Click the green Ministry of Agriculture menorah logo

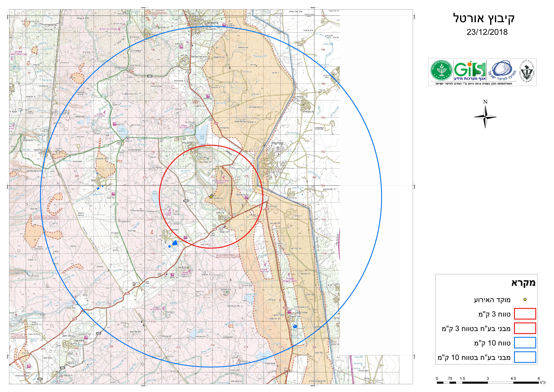click(x=442, y=70)
